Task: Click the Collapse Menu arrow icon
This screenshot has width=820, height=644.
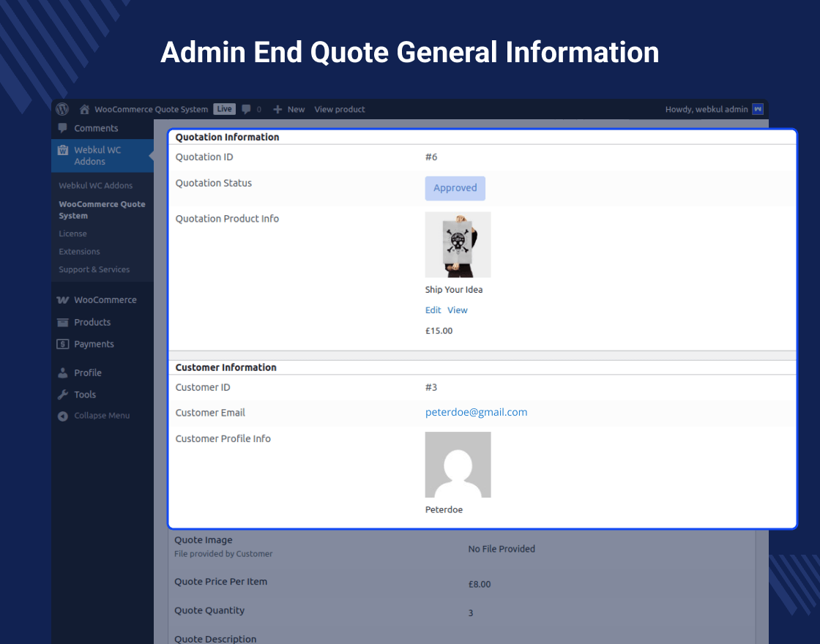Action: click(x=63, y=416)
